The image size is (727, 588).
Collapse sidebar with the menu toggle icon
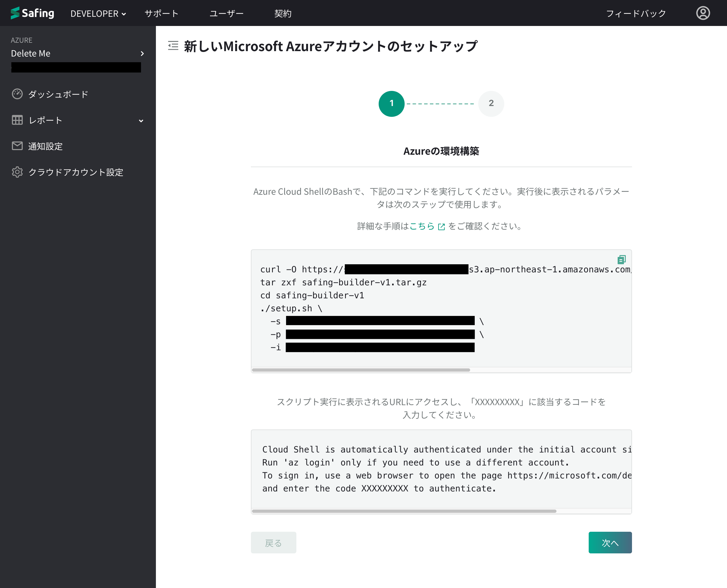(x=173, y=45)
